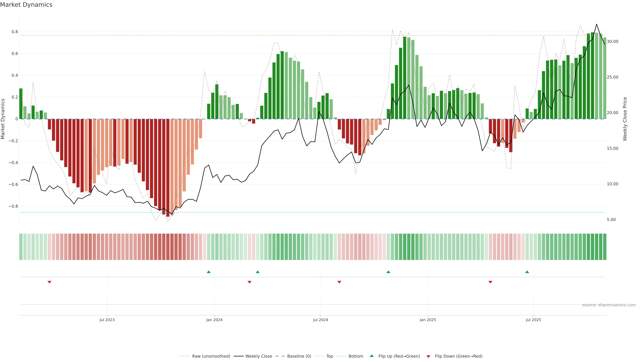
Task: Click the Jan 2025 x-axis label
Action: point(428,320)
